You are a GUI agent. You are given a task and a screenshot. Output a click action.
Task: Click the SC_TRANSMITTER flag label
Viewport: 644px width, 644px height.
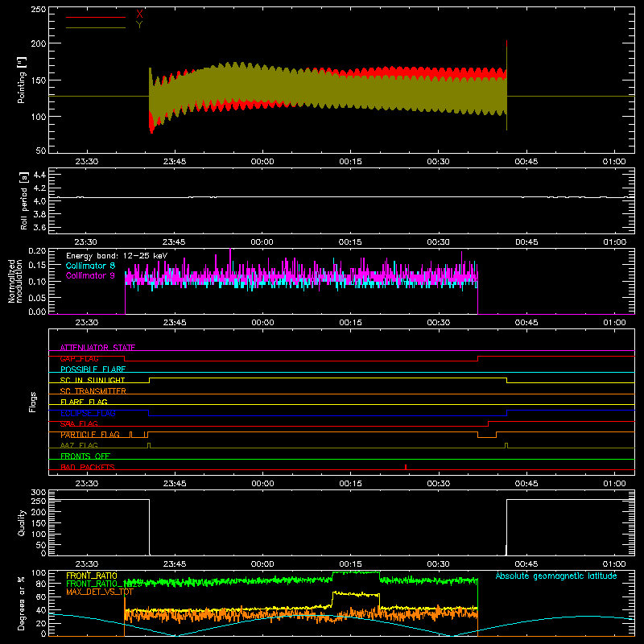93,390
